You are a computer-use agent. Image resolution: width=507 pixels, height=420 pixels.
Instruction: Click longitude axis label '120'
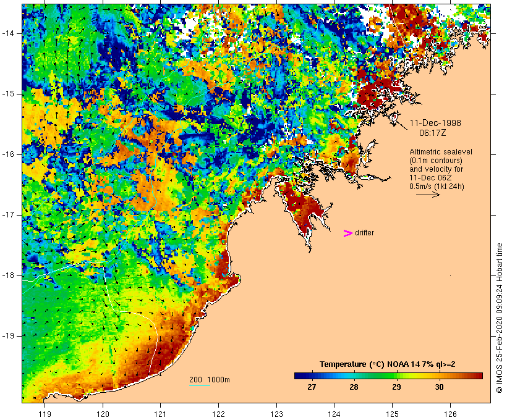103,414
